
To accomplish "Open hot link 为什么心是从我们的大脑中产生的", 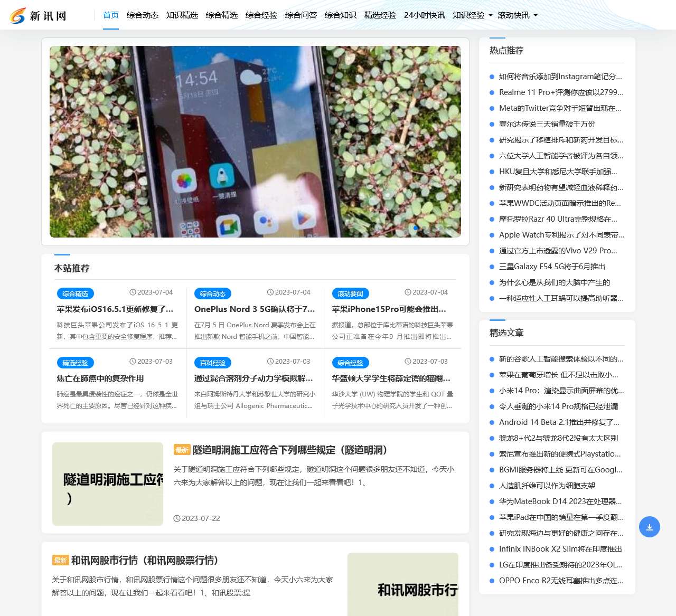I will (x=555, y=282).
